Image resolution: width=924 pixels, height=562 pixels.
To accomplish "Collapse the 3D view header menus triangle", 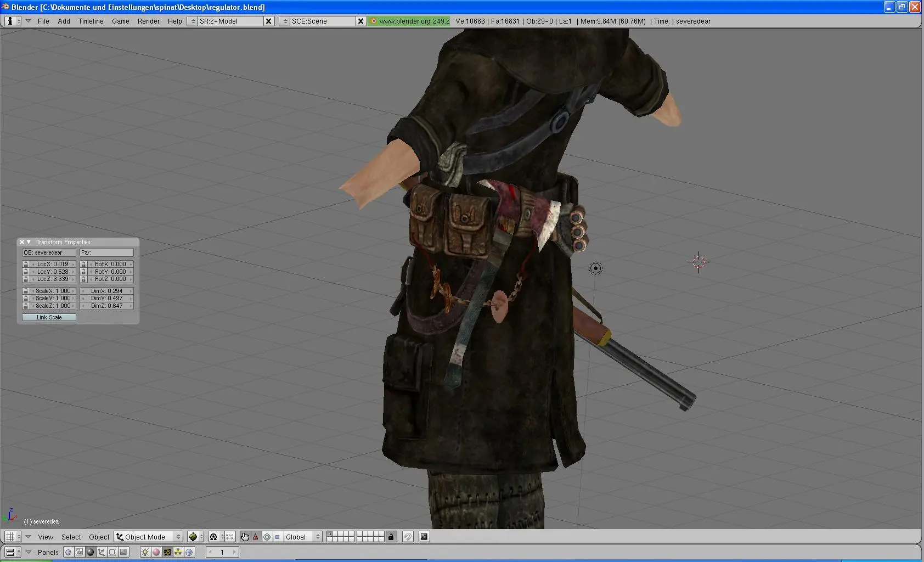I will point(28,537).
